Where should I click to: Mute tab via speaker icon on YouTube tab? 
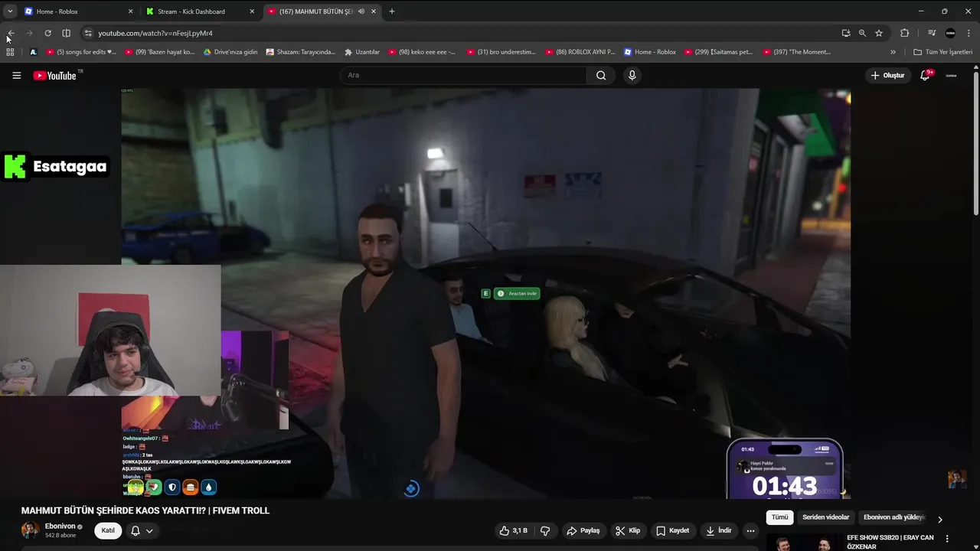click(361, 11)
